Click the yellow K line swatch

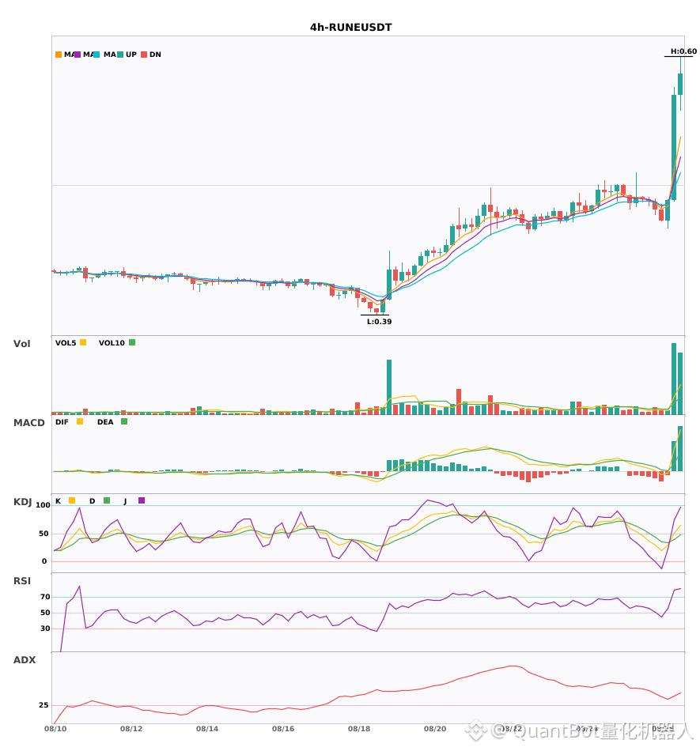72,500
